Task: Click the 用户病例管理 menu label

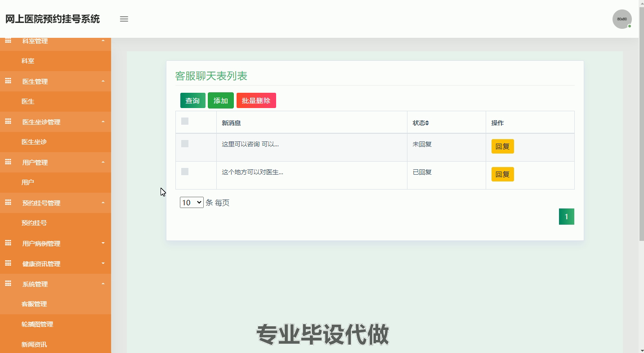Action: 41,244
